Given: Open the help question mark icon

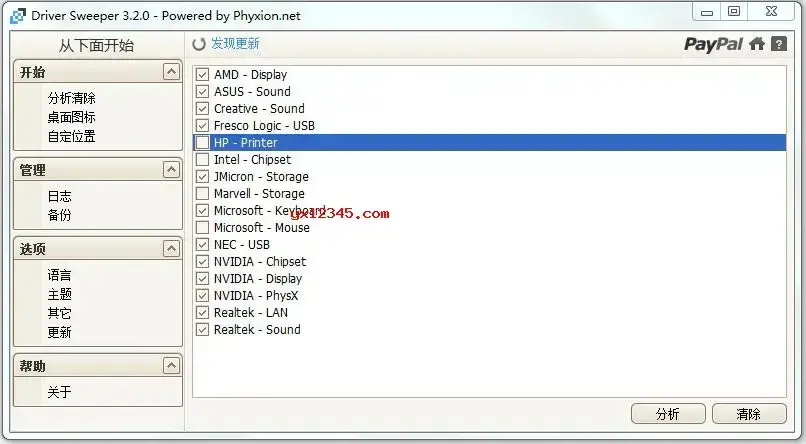Looking at the screenshot, I should click(x=779, y=44).
